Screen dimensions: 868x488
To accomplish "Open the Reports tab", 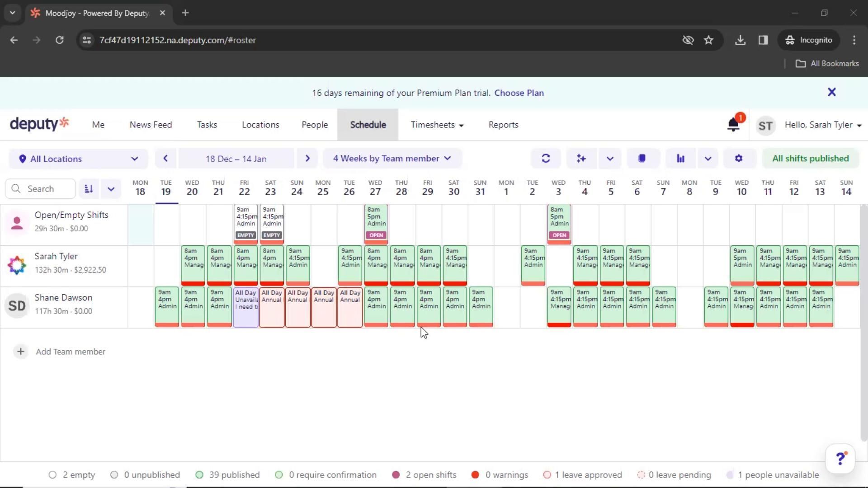I will pyautogui.click(x=503, y=125).
